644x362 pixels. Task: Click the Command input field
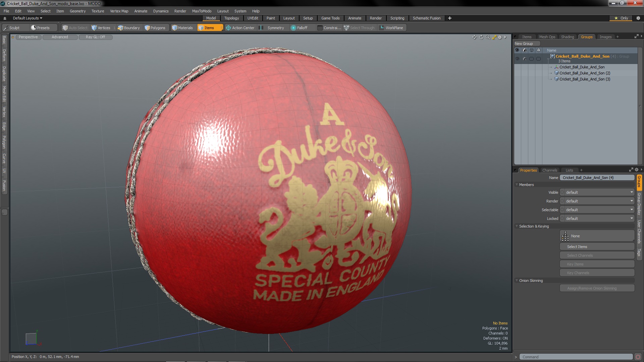[576, 357]
